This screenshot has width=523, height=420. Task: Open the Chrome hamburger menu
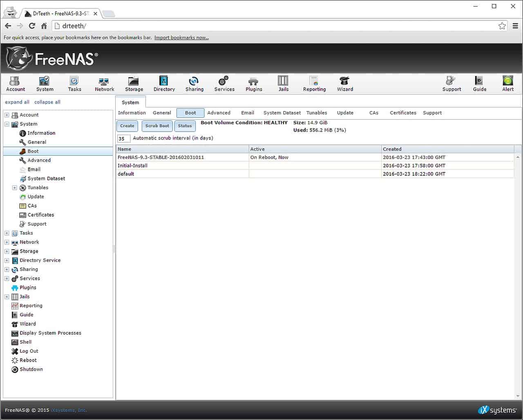(515, 26)
